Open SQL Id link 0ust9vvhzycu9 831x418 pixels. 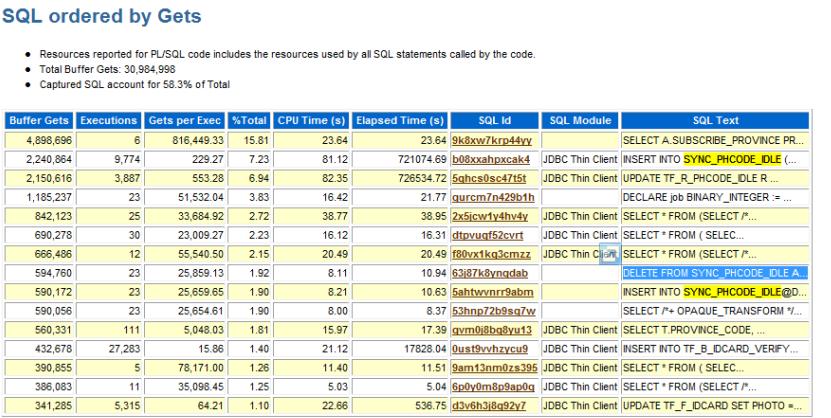[490, 349]
